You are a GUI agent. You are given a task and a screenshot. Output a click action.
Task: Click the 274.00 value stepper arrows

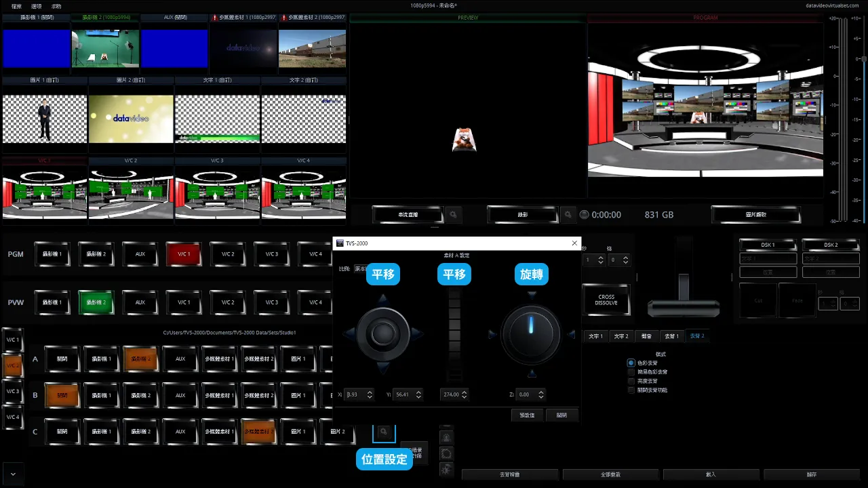click(x=465, y=394)
